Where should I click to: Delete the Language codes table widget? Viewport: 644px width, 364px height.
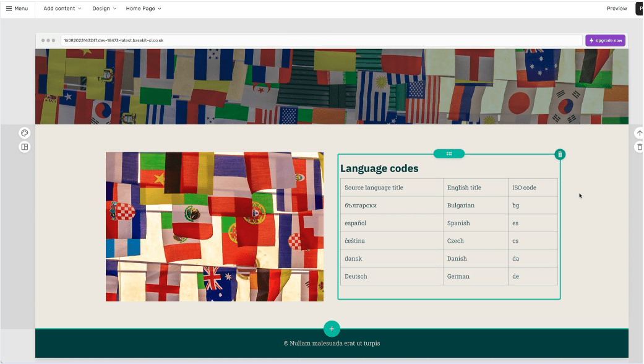(x=560, y=154)
